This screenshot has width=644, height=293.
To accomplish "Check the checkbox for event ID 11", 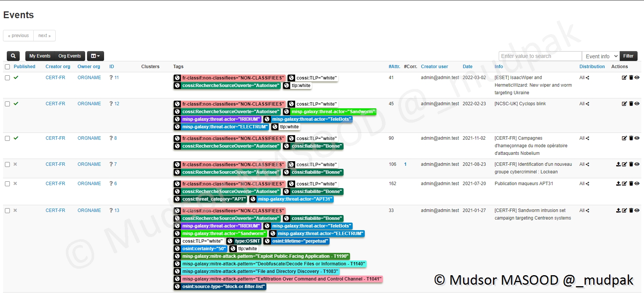I will 8,78.
